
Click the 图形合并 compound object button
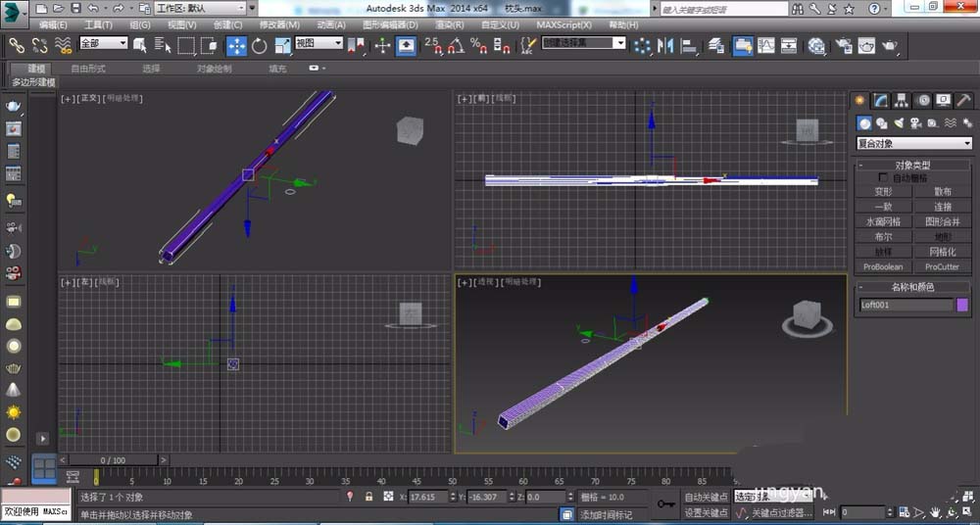click(943, 221)
